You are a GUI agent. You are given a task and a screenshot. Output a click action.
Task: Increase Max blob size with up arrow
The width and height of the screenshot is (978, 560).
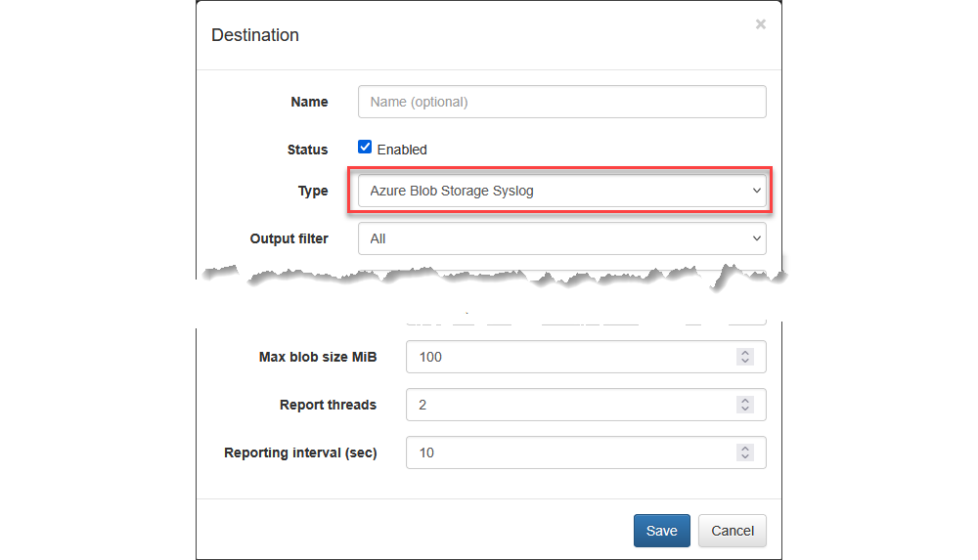(x=745, y=353)
